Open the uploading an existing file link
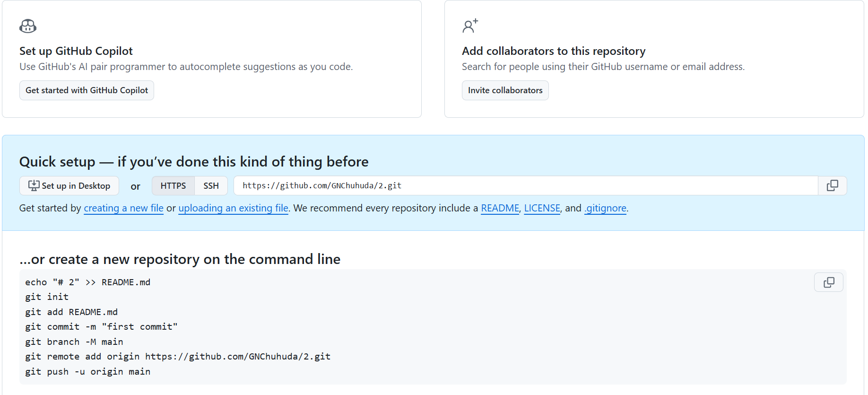 click(233, 208)
